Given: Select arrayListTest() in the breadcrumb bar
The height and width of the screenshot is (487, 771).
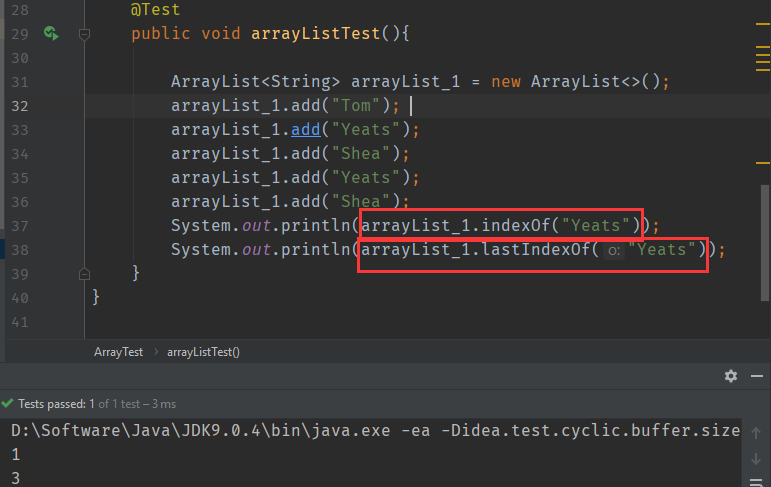Looking at the screenshot, I should click(x=203, y=352).
